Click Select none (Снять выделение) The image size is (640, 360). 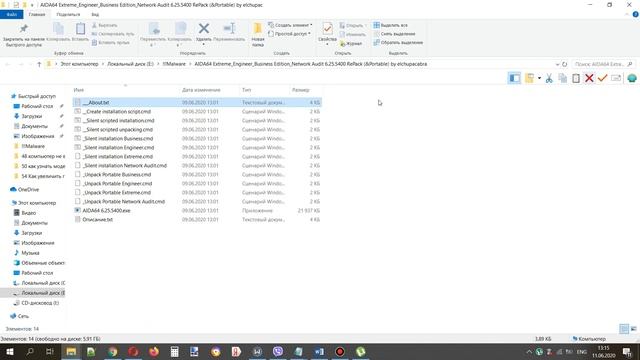click(x=394, y=34)
